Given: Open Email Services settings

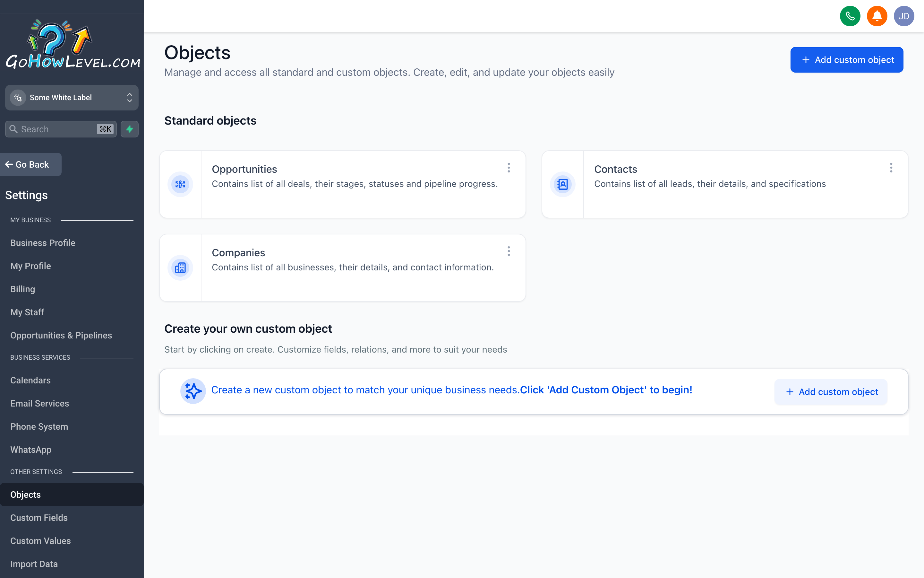Looking at the screenshot, I should coord(40,403).
